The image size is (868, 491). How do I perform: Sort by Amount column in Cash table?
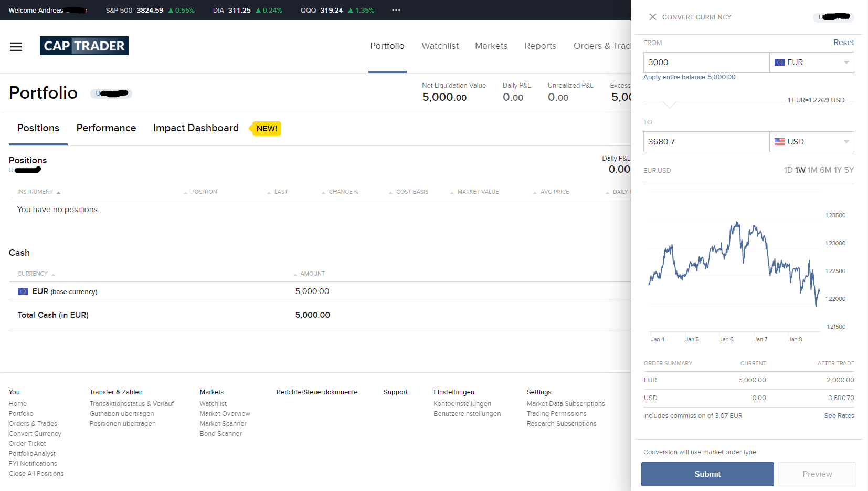click(312, 274)
